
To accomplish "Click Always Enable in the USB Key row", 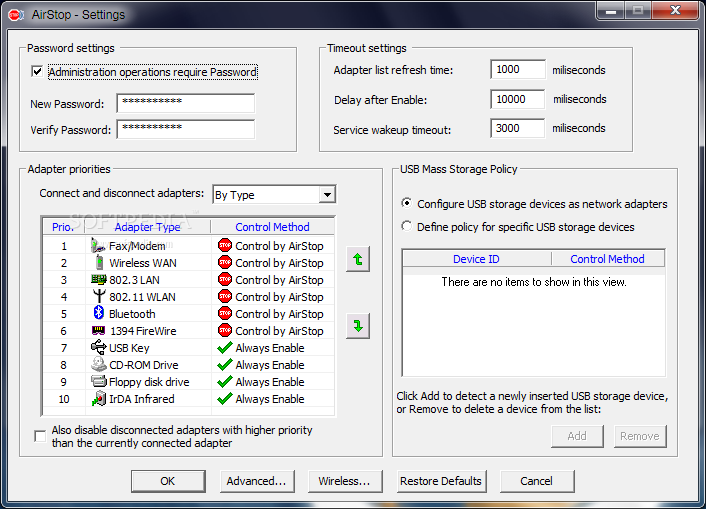I will (270, 348).
